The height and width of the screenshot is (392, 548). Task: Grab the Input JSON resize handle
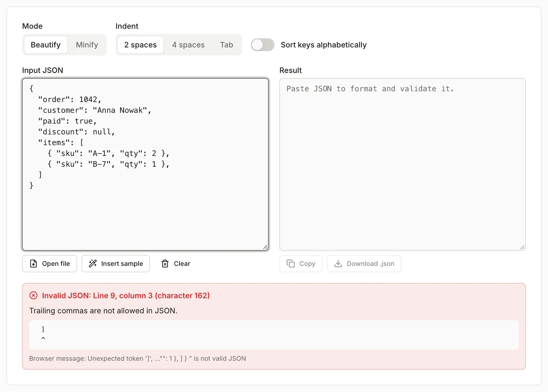265,247
